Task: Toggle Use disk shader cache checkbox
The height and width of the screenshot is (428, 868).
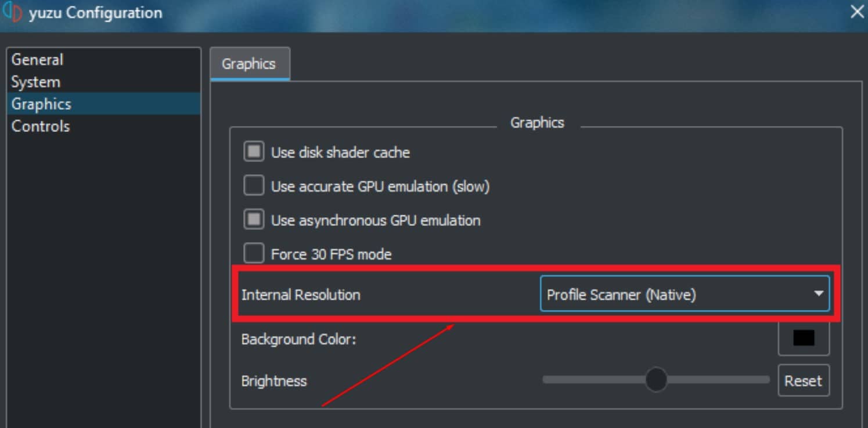Action: 254,153
